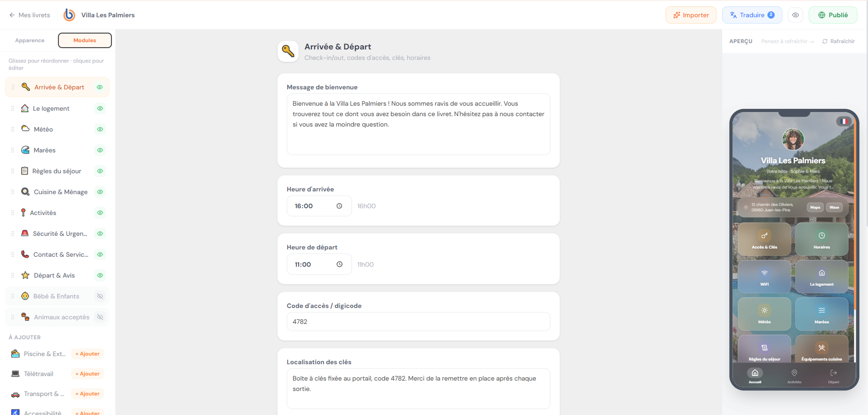
Task: Click the Code d'accès / digicode input field
Action: (418, 322)
